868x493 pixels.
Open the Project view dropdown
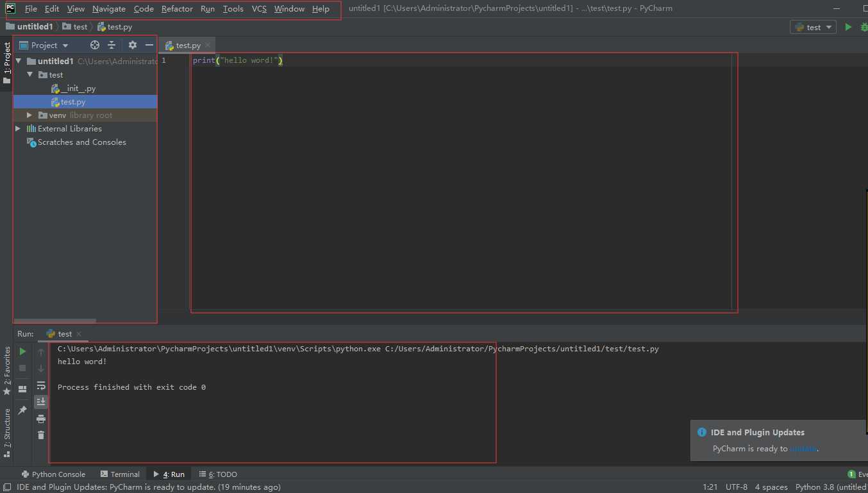[x=44, y=45]
